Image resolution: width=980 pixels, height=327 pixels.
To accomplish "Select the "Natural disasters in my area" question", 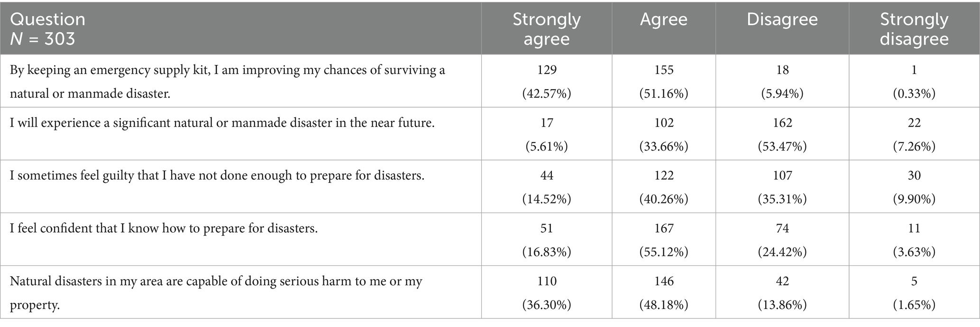I will tap(216, 292).
